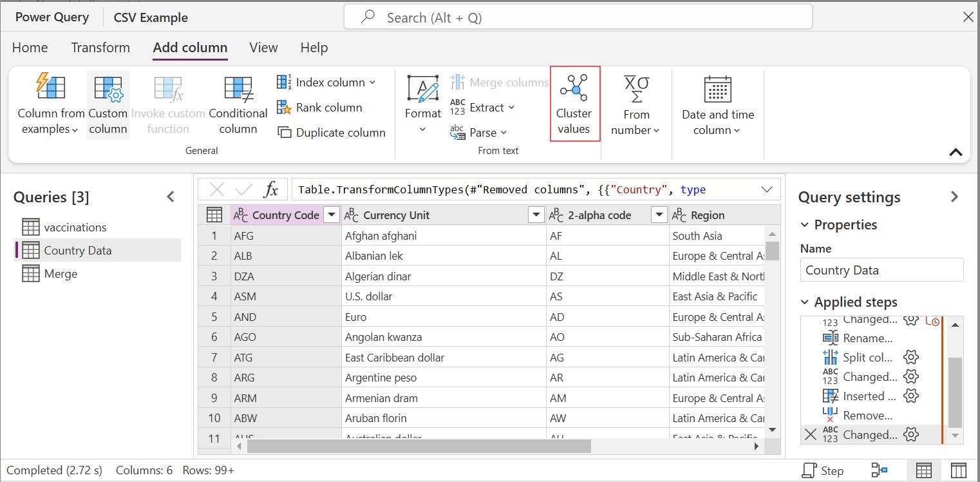
Task: Click the vertical scrollbar of the data grid
Action: [x=773, y=251]
